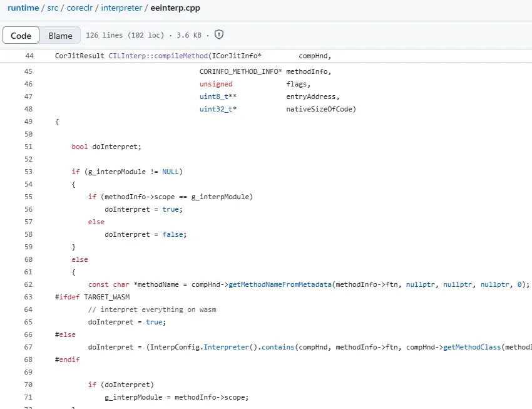Screen dimensions: 532x409
Task: Click the uint8_t** type on line 47
Action: 218,96
